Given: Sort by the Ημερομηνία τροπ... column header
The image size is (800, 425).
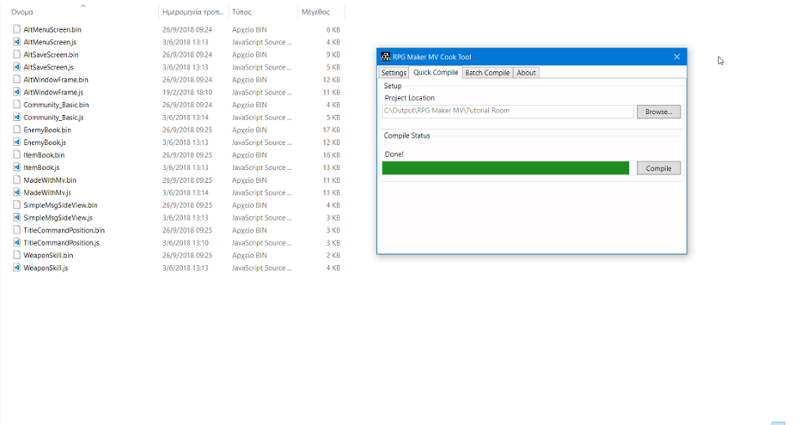Looking at the screenshot, I should click(x=193, y=12).
